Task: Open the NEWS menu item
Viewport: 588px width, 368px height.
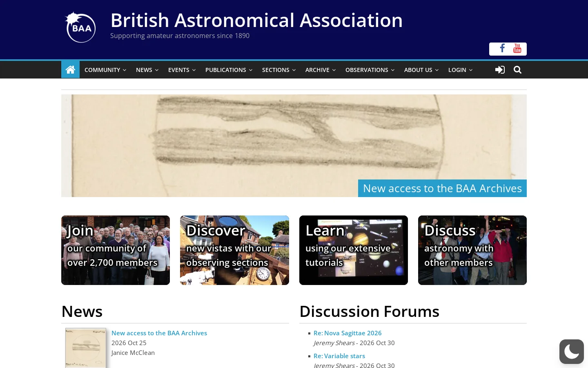Action: [144, 70]
